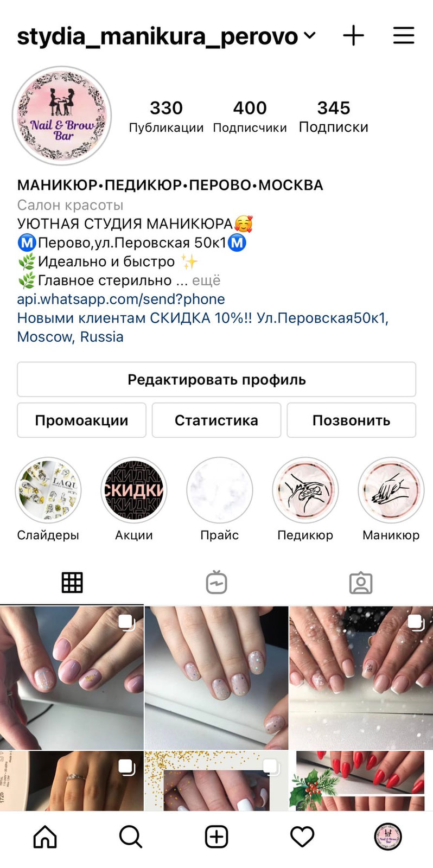The height and width of the screenshot is (868, 433).
Task: Tap the Позвонить button
Action: [x=351, y=420]
